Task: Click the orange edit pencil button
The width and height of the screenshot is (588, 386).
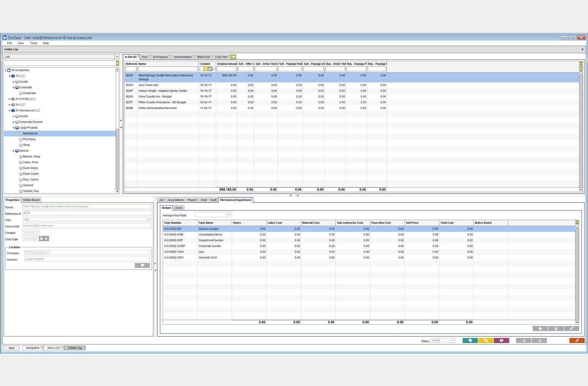Action: (577, 340)
